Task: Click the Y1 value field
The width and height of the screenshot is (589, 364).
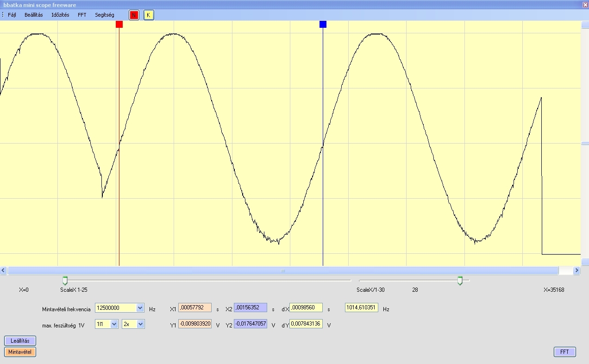Action: (x=195, y=324)
